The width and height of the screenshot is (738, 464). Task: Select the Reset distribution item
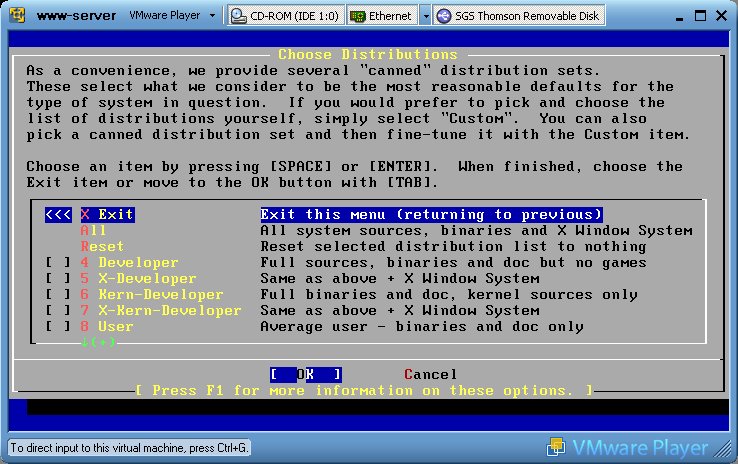pyautogui.click(x=102, y=247)
